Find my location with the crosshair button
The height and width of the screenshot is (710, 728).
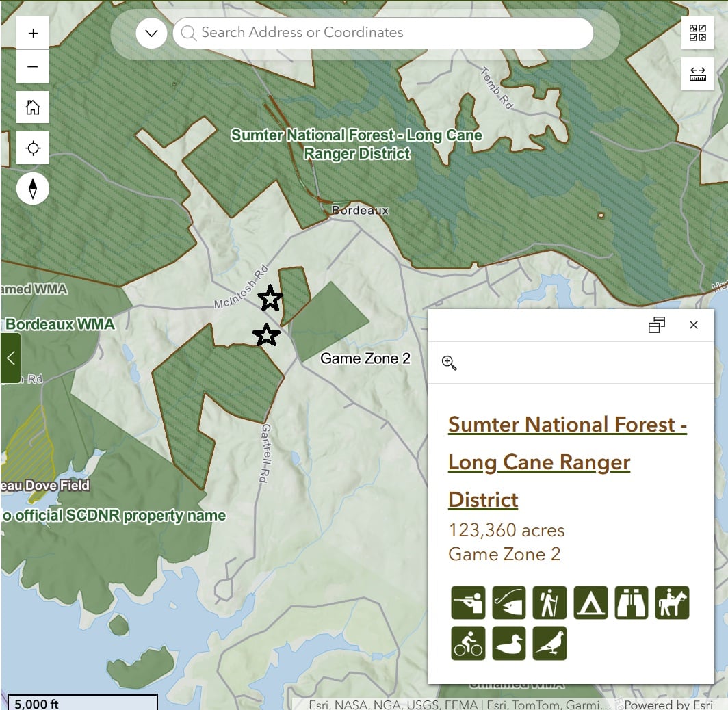pos(33,148)
